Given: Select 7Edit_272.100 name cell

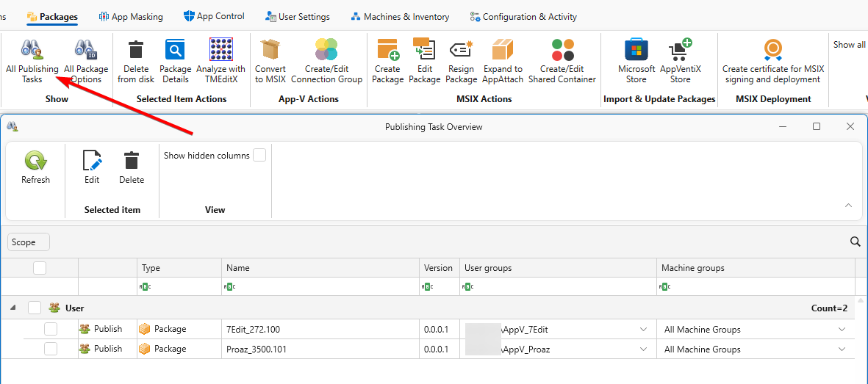Looking at the screenshot, I should (x=320, y=329).
